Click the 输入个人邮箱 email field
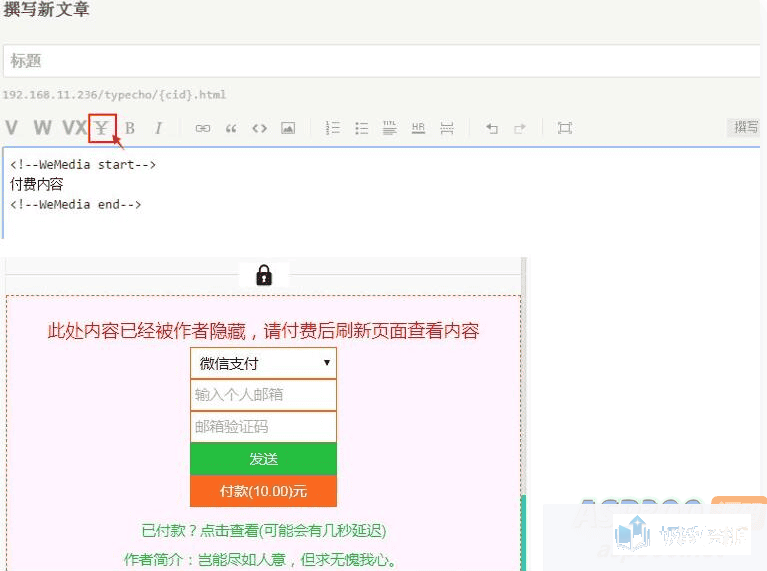Image resolution: width=767 pixels, height=571 pixels. tap(263, 394)
